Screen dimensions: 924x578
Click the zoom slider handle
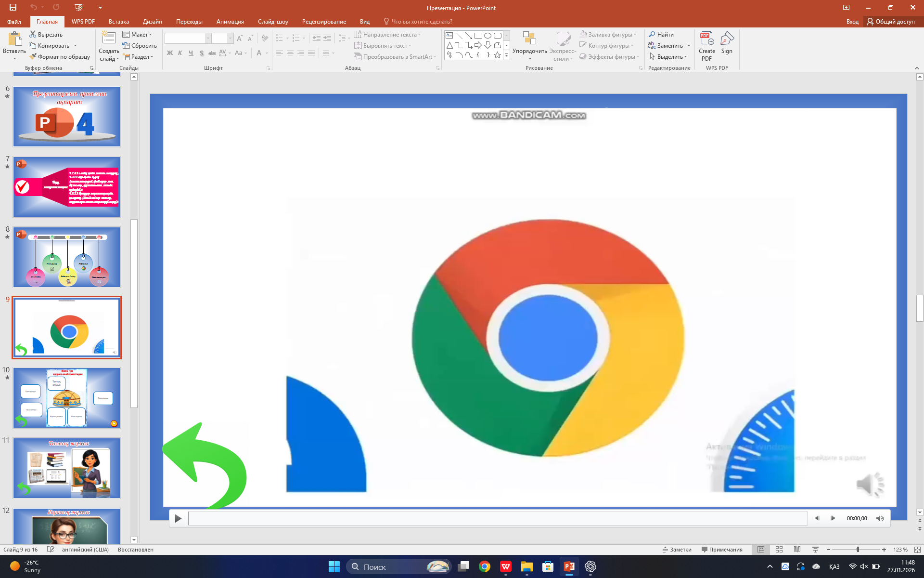coord(858,550)
